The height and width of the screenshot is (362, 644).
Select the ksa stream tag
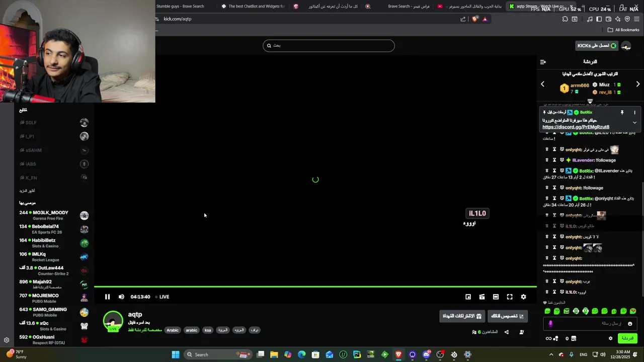click(x=208, y=330)
